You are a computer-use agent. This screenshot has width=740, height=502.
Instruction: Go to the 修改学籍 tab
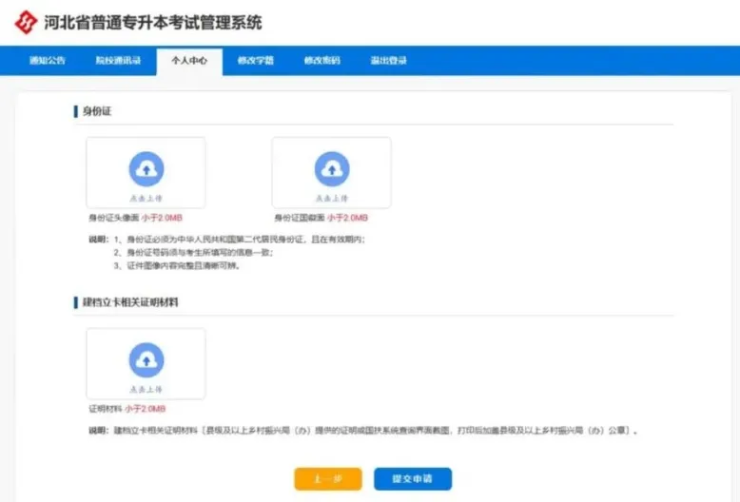[255, 61]
